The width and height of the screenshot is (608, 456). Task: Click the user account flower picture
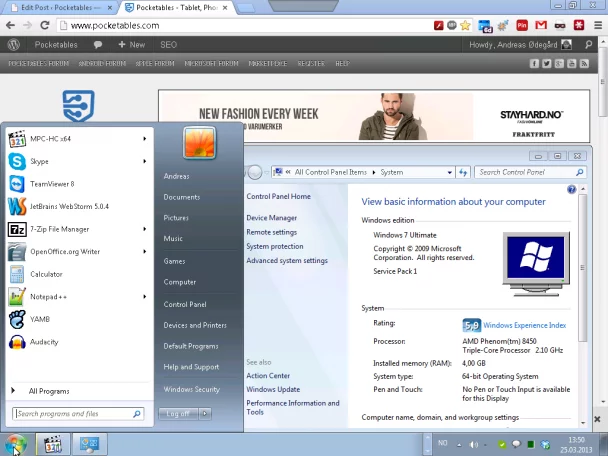[x=199, y=143]
